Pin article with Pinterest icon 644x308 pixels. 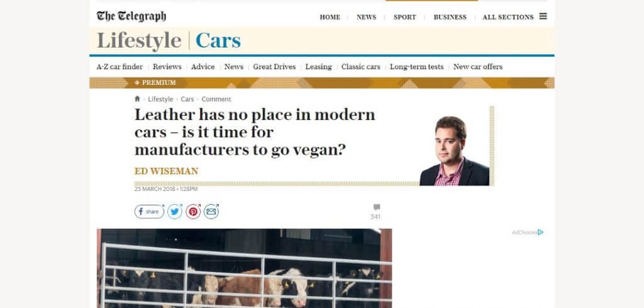pos(193,211)
